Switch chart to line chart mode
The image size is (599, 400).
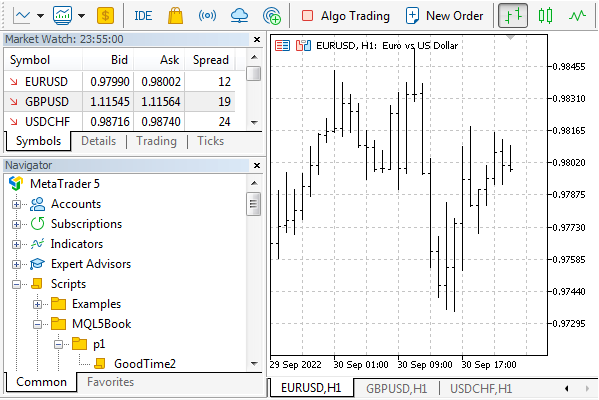tap(577, 16)
